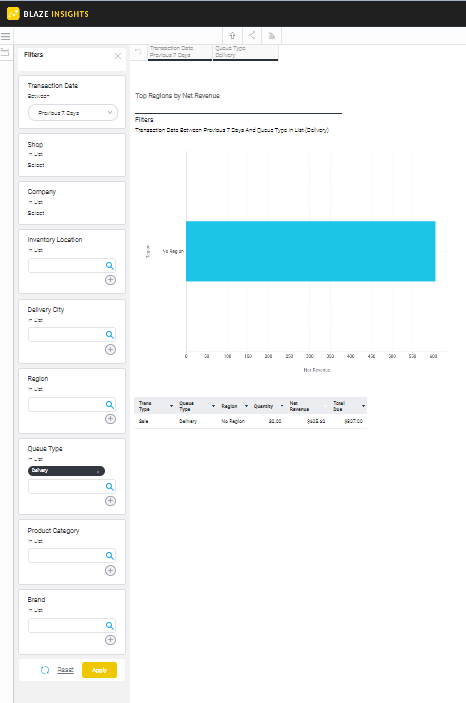Viewport: 466px width, 703px height.
Task: Open the Region column header dropdown arrow
Action: 246,406
